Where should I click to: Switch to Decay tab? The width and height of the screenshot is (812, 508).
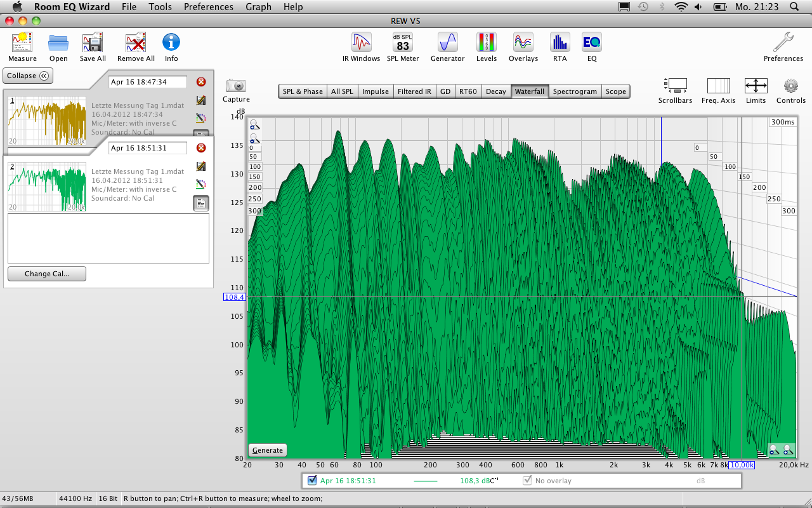point(496,91)
